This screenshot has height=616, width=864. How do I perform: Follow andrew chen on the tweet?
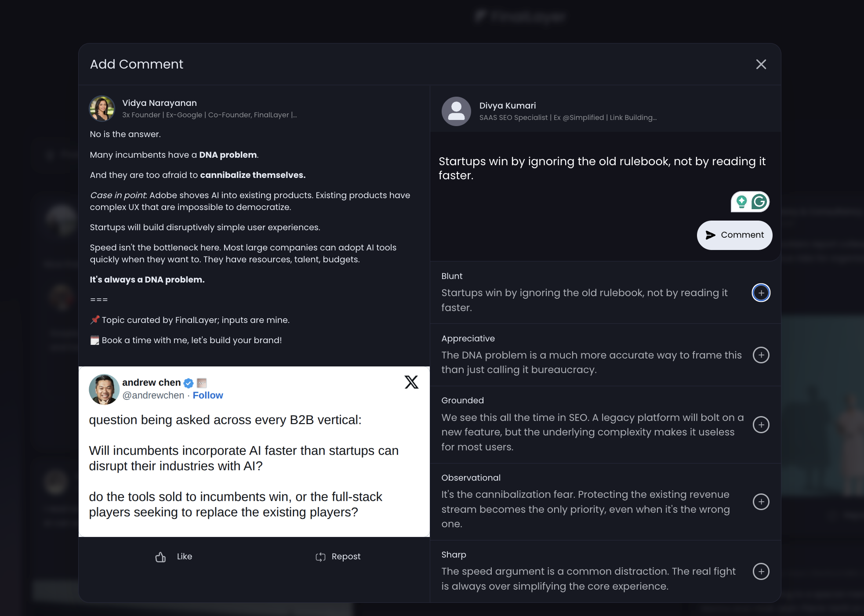208,395
